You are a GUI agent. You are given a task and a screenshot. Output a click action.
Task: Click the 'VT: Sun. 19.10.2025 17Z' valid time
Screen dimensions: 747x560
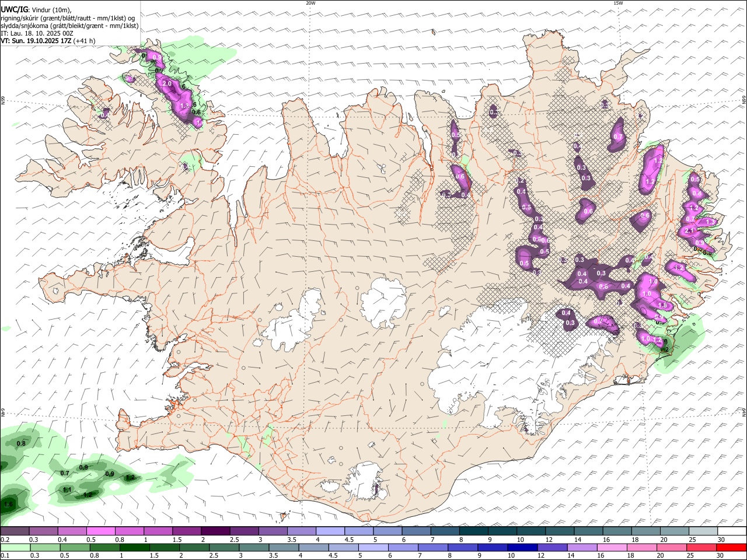[36, 41]
